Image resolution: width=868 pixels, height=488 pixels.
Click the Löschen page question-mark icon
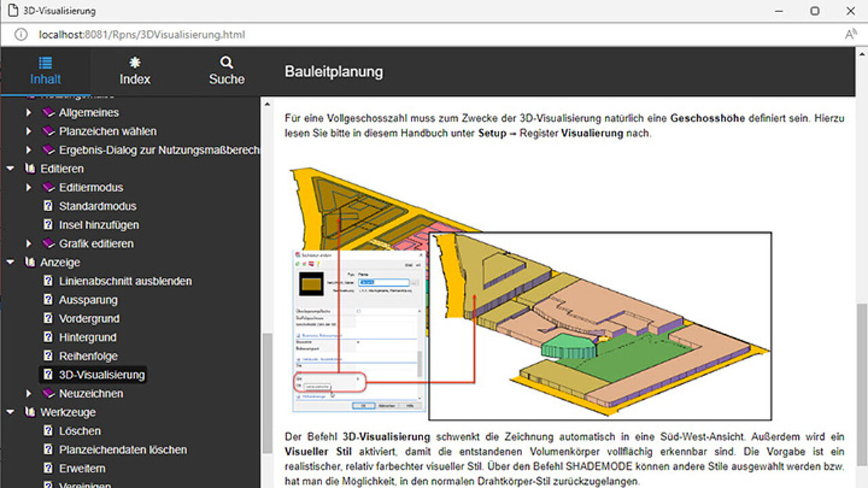coord(47,431)
